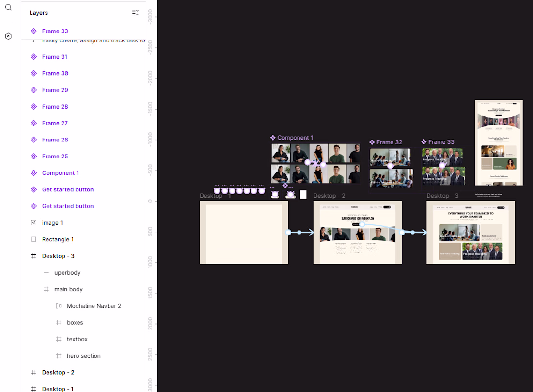Select the Frame 32 meeting images on canvas
Image resolution: width=533 pixels, height=392 pixels.
(x=391, y=168)
